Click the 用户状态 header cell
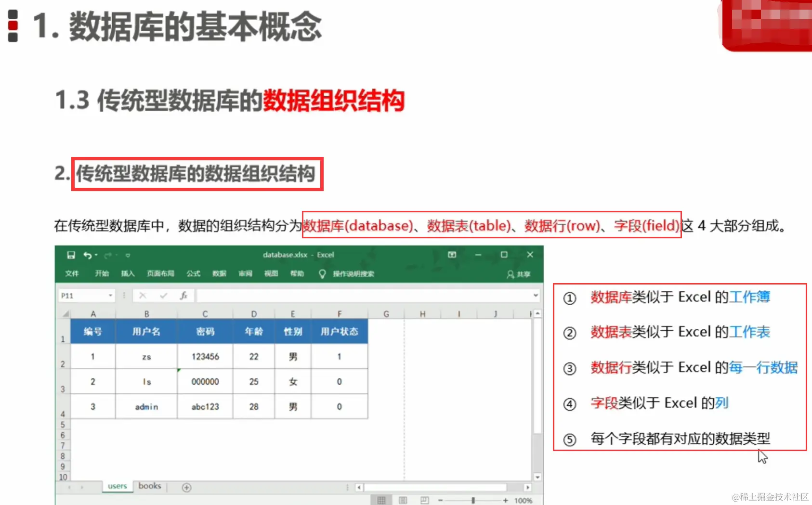This screenshot has width=812, height=505. click(340, 331)
